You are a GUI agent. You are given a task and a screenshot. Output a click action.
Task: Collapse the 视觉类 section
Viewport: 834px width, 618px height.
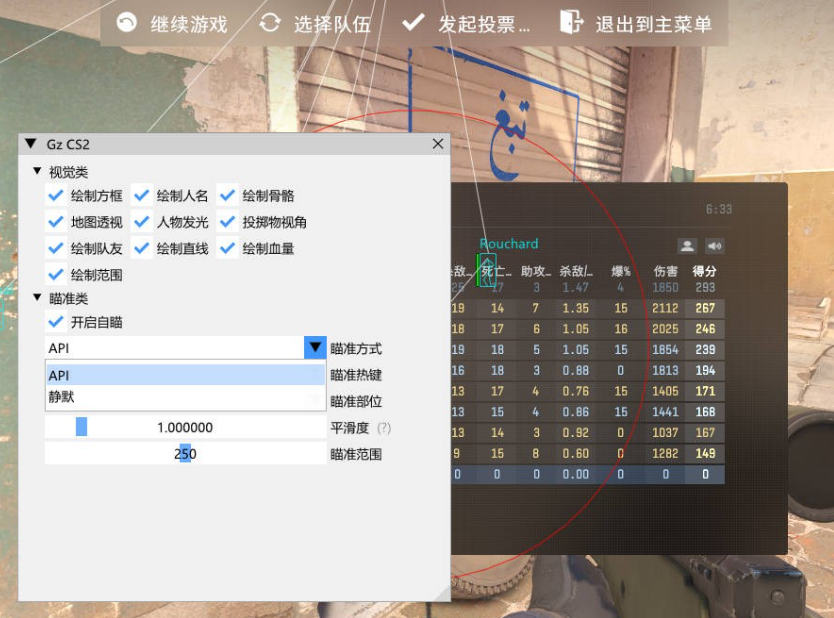click(37, 171)
